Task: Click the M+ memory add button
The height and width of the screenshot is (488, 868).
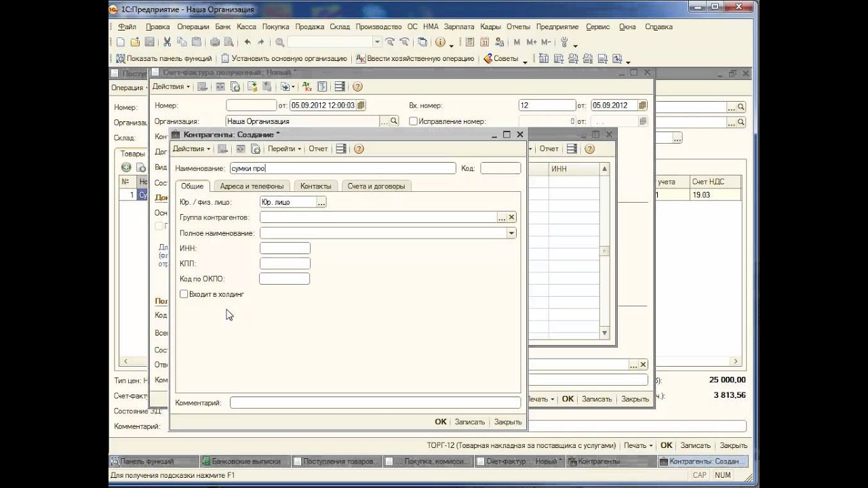Action: point(531,42)
